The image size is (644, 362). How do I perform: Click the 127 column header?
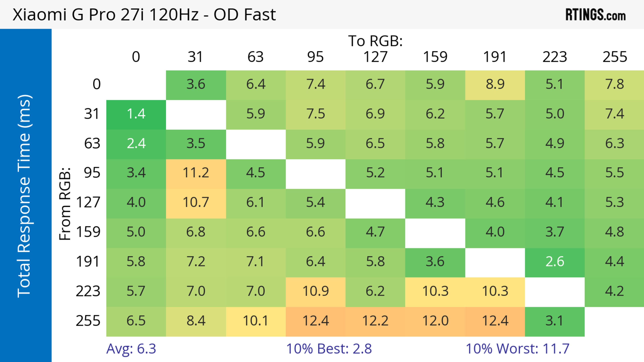click(x=375, y=57)
